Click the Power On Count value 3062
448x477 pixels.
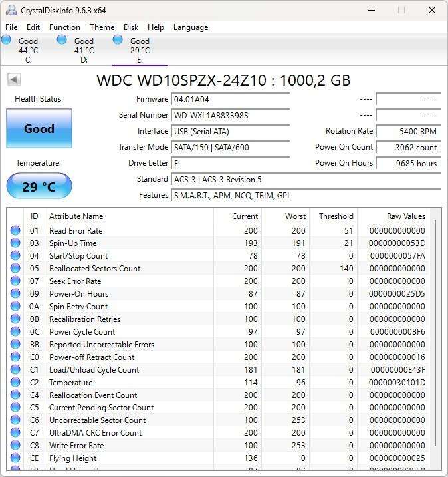point(409,148)
